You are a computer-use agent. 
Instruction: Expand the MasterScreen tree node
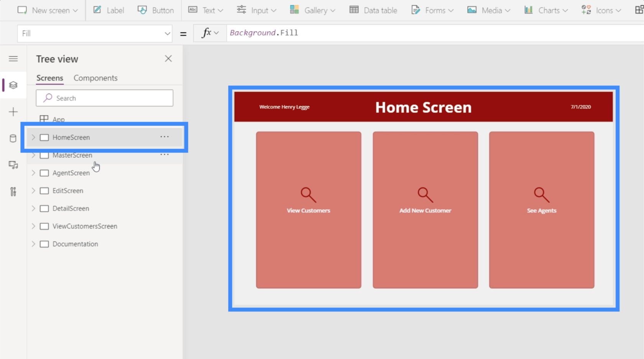(x=33, y=155)
